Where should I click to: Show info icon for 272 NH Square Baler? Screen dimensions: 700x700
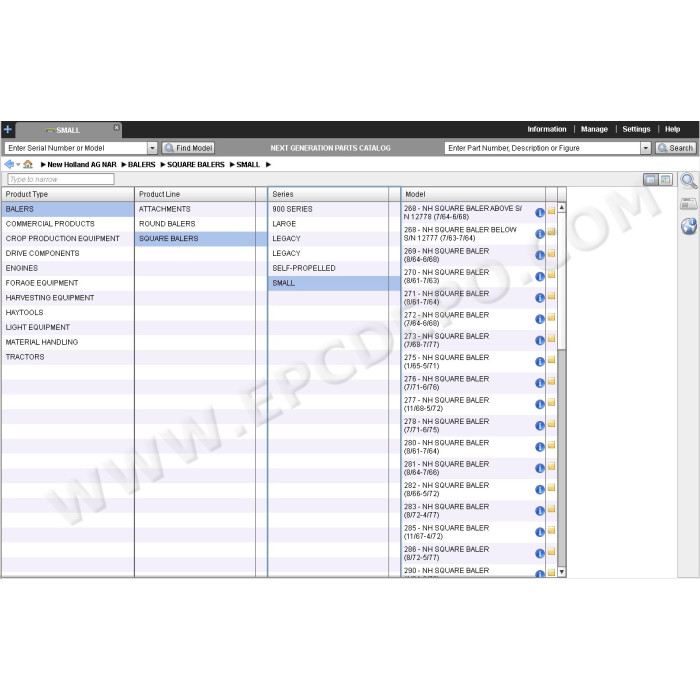click(540, 319)
